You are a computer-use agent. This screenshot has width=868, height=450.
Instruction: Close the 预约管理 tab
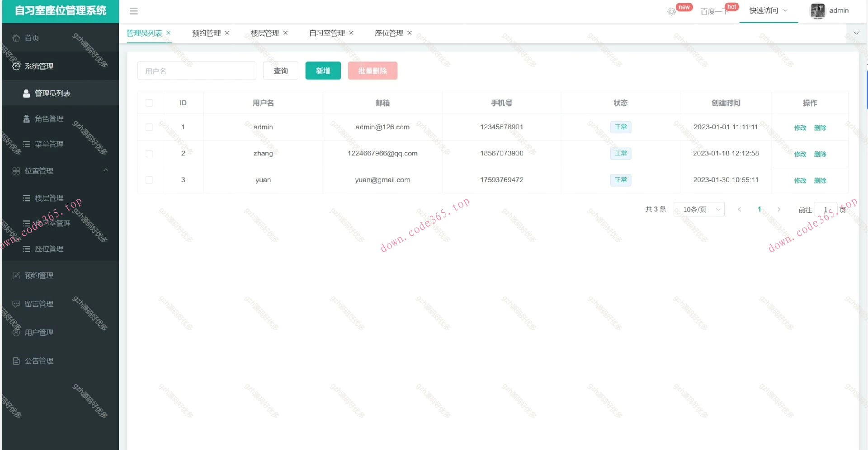(x=227, y=33)
